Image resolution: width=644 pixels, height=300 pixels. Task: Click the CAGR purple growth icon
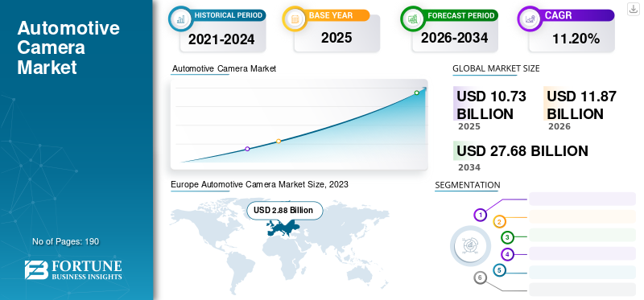coord(530,18)
